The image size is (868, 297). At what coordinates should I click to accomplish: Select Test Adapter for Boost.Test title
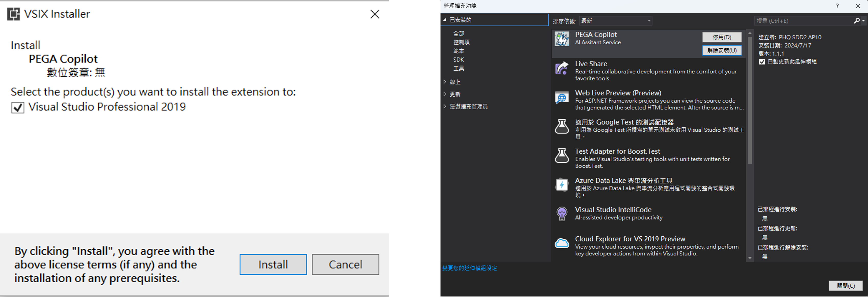click(x=617, y=152)
